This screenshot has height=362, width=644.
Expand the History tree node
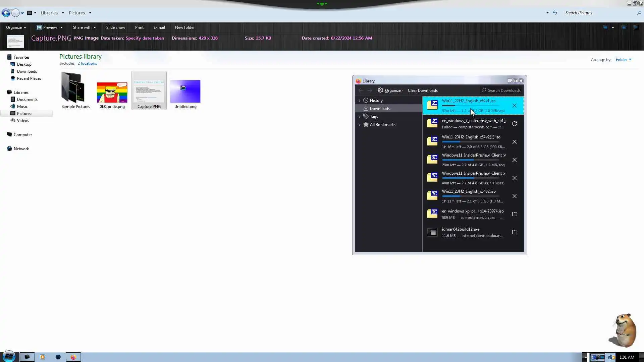359,101
